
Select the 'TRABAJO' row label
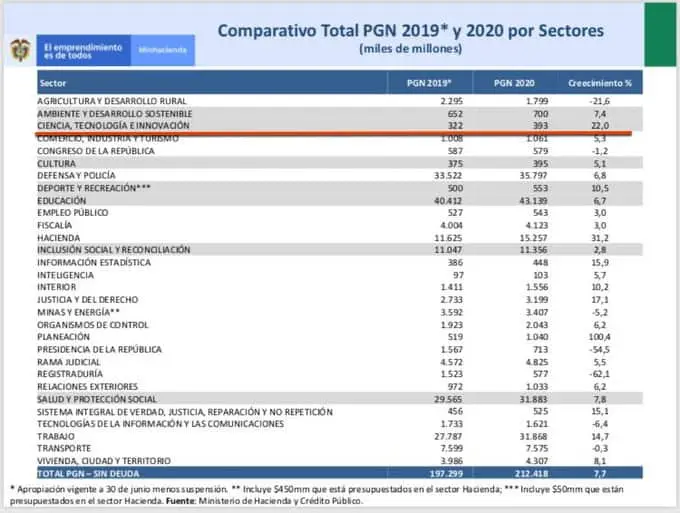(56, 436)
